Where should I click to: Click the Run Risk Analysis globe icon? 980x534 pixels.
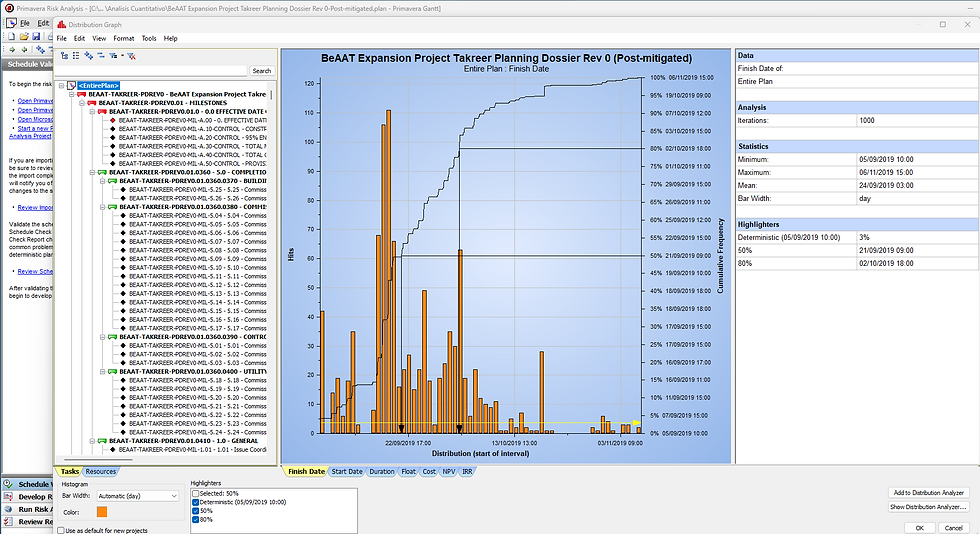click(x=9, y=509)
